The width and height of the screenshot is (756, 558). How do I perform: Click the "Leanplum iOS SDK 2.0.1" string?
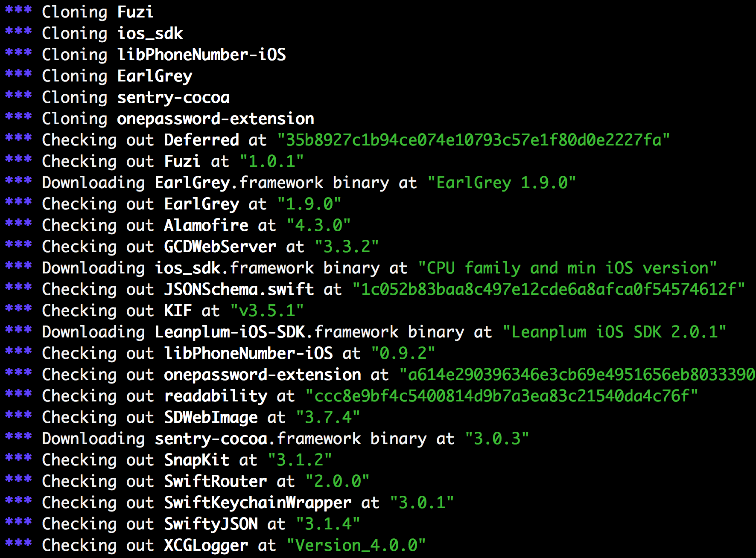click(614, 332)
